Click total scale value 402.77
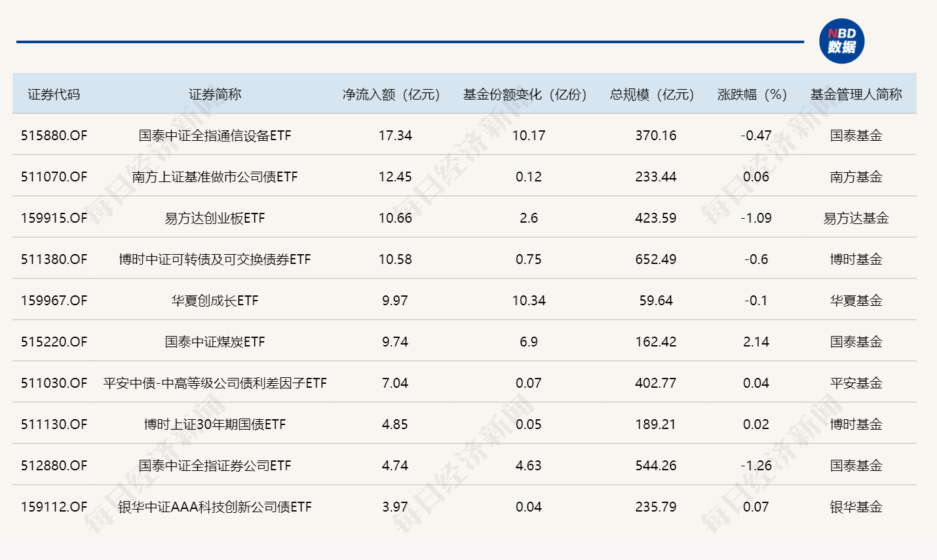The width and height of the screenshot is (937, 560). (656, 383)
